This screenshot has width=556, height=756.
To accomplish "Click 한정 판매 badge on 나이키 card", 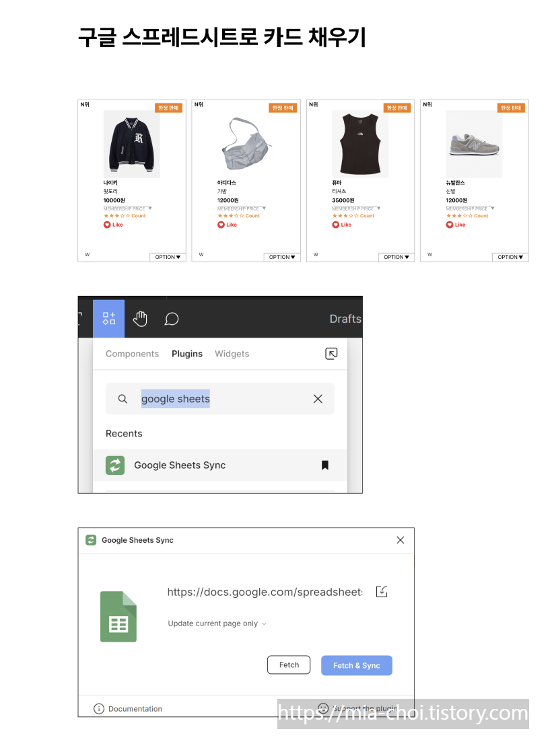I will click(x=168, y=108).
